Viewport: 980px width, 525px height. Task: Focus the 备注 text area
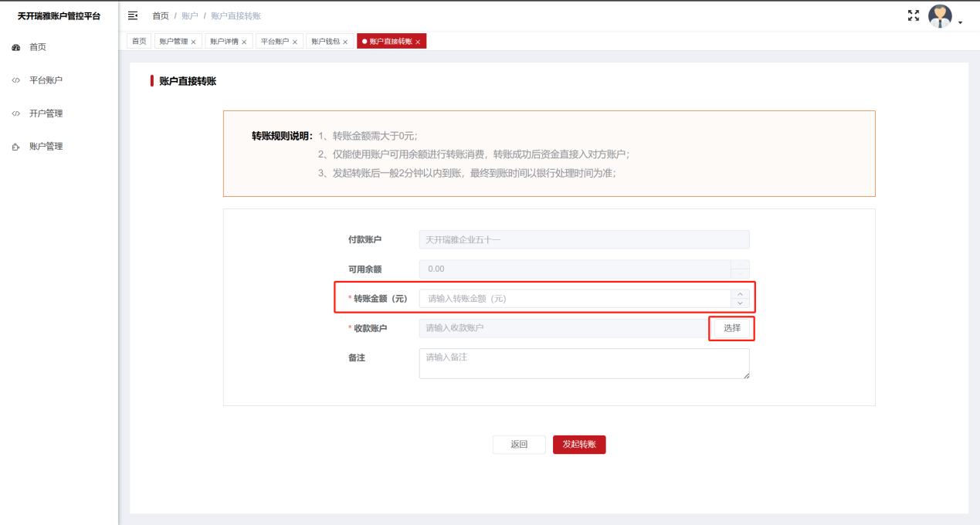584,364
